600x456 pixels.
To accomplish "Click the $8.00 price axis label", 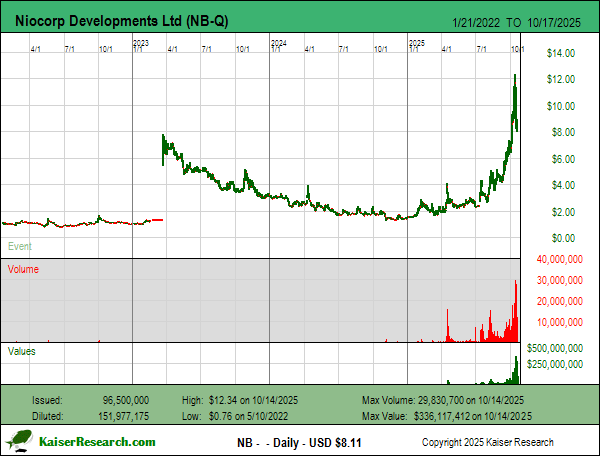I will (563, 132).
